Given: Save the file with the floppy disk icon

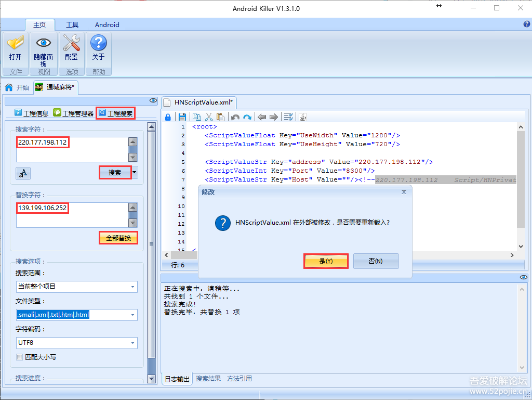Looking at the screenshot, I should tap(182, 118).
